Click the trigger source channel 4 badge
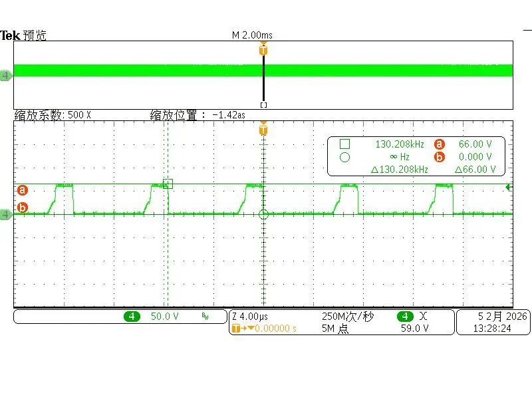Screen dimensions: 532x399 [x=405, y=317]
